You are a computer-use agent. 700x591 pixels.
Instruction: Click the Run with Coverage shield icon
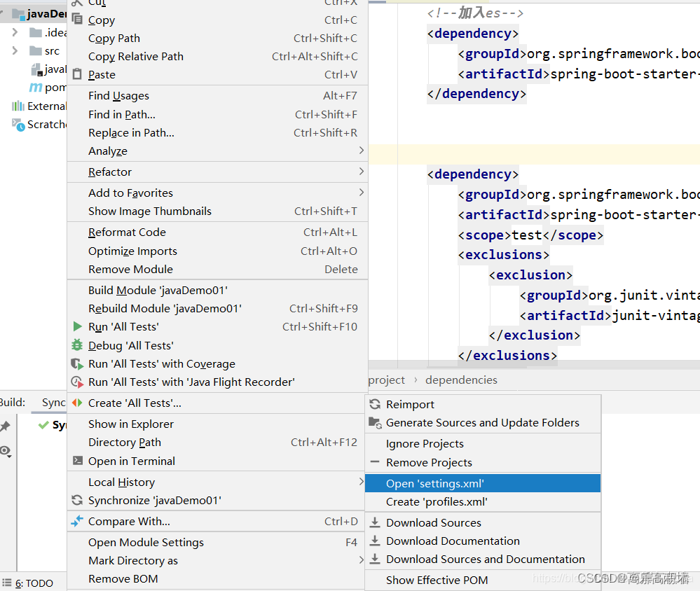[77, 364]
